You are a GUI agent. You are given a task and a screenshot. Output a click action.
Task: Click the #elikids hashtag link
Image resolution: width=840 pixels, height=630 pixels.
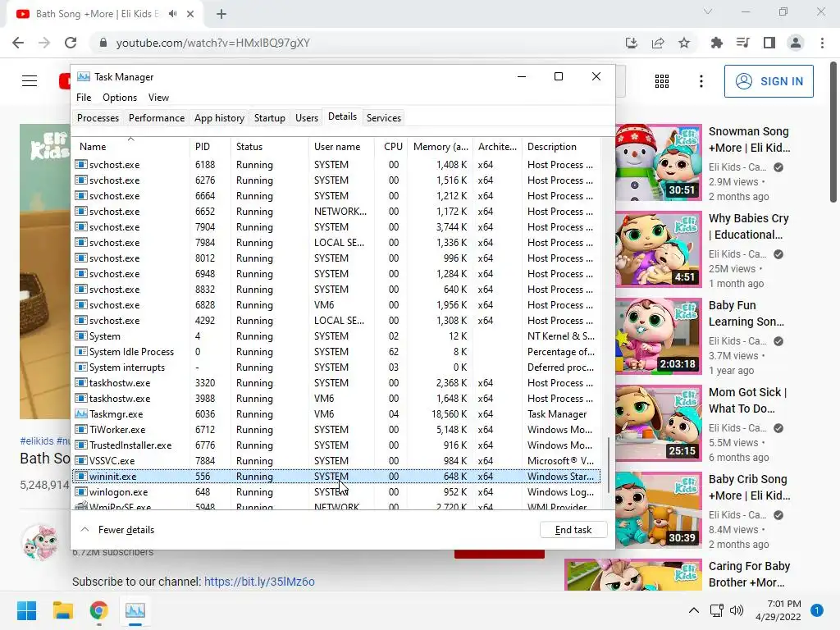click(37, 441)
